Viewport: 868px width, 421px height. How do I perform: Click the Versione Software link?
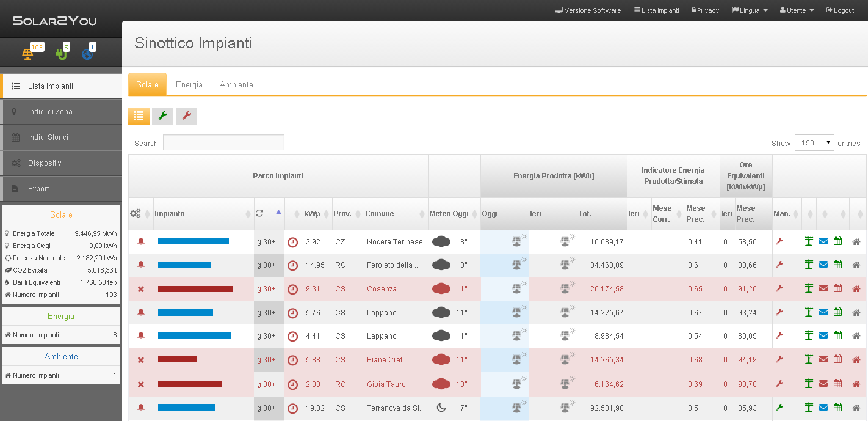coord(588,10)
